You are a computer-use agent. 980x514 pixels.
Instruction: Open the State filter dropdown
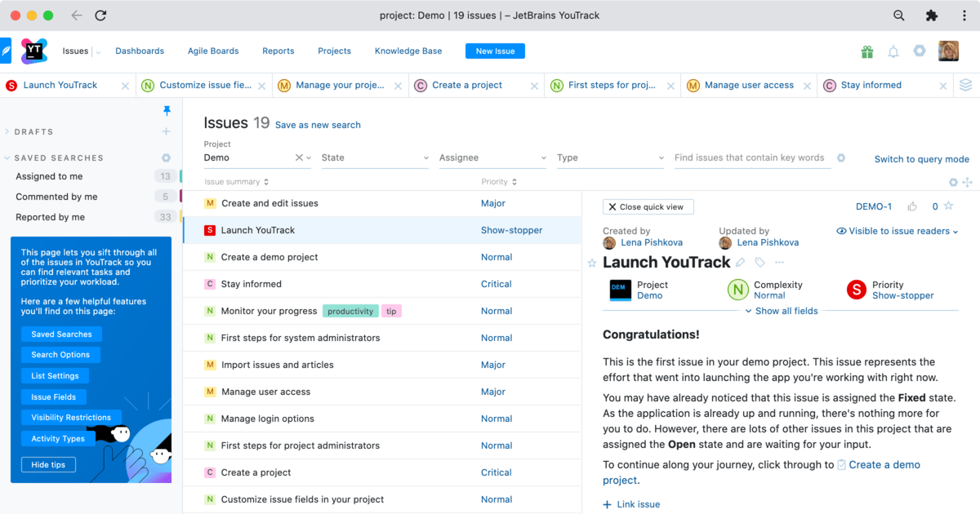(375, 157)
